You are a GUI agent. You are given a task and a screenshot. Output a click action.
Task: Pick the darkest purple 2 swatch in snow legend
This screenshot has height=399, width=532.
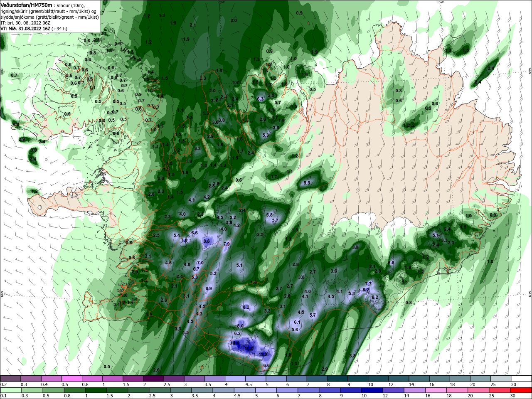pyautogui.click(x=153, y=379)
